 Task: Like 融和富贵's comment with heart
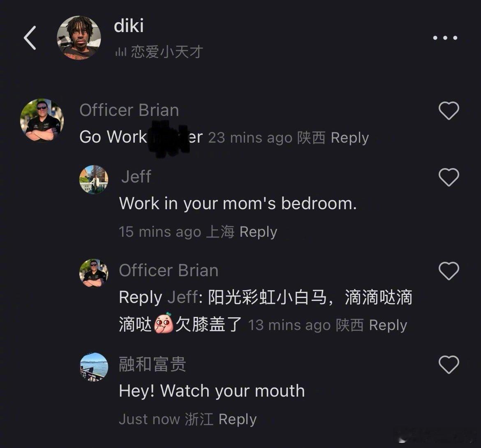pyautogui.click(x=449, y=365)
